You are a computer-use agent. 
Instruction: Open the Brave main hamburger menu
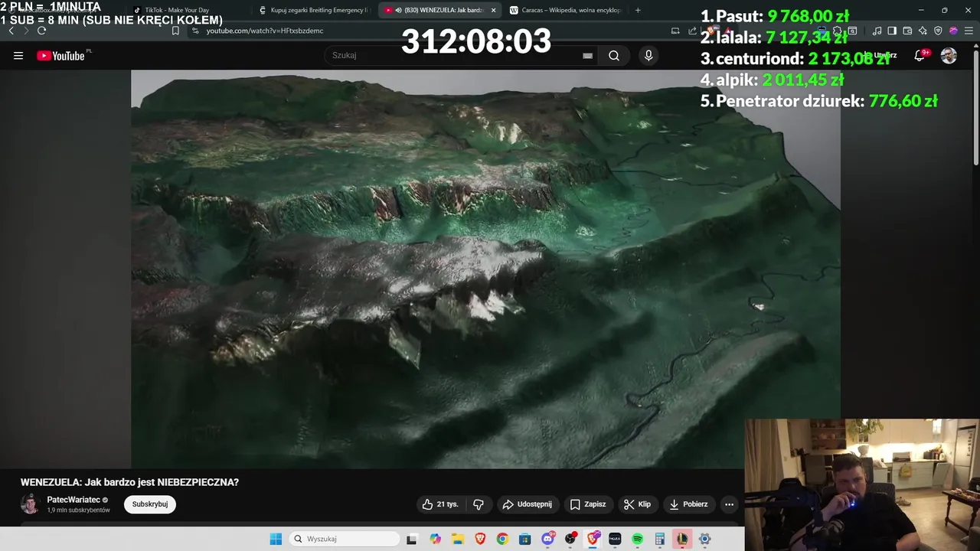tap(969, 31)
